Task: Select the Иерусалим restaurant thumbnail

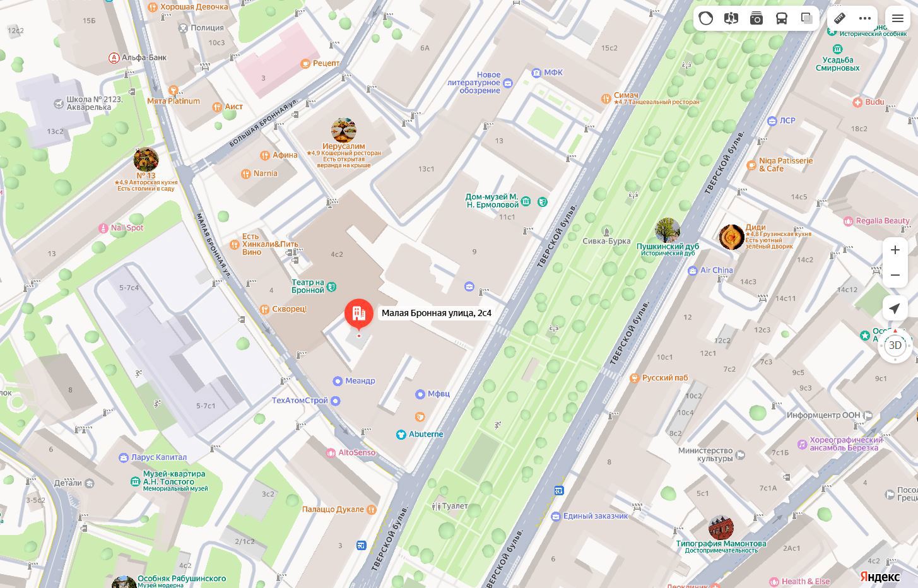Action: tap(344, 130)
